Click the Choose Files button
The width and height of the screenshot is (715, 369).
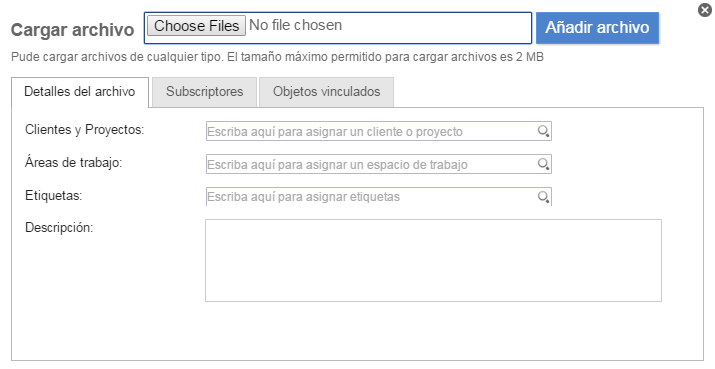click(x=197, y=26)
